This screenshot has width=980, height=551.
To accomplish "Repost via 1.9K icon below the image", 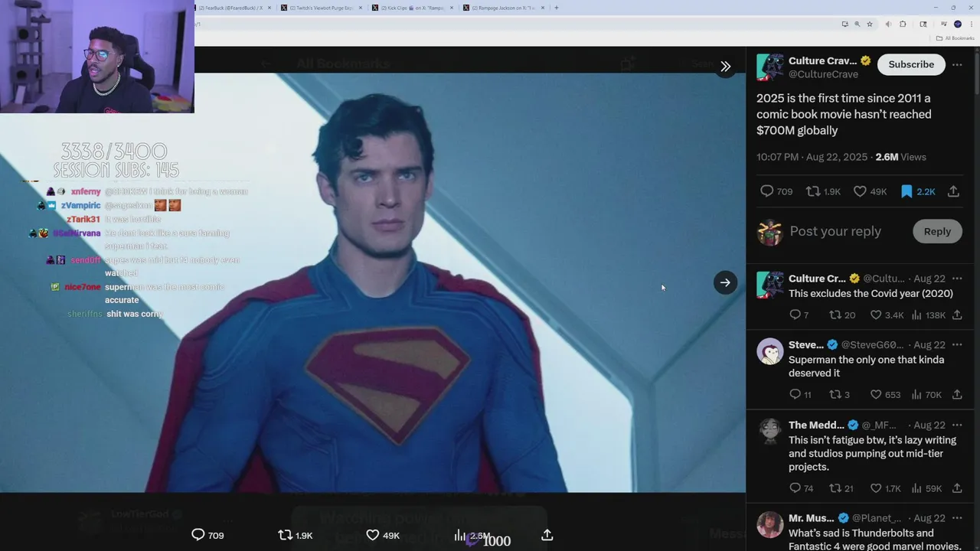I will click(295, 535).
